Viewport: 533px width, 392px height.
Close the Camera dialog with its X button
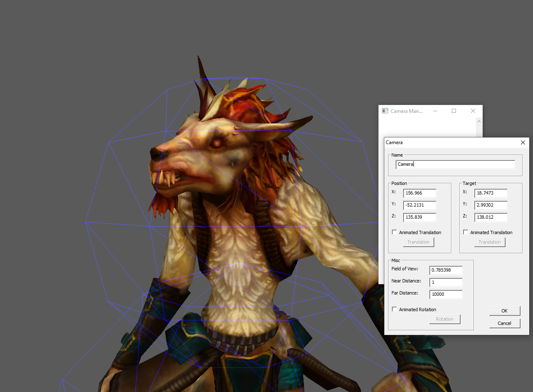(x=523, y=142)
